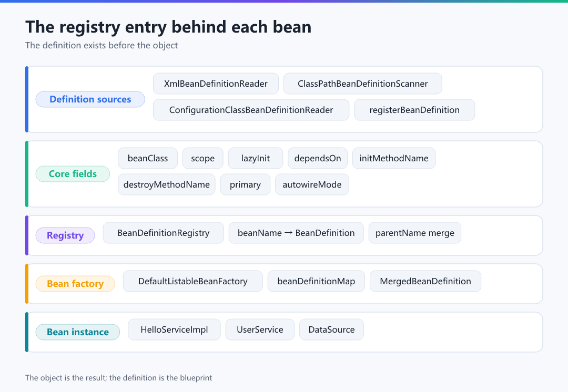Select the beanClass chip
568x392 pixels.
(x=148, y=158)
